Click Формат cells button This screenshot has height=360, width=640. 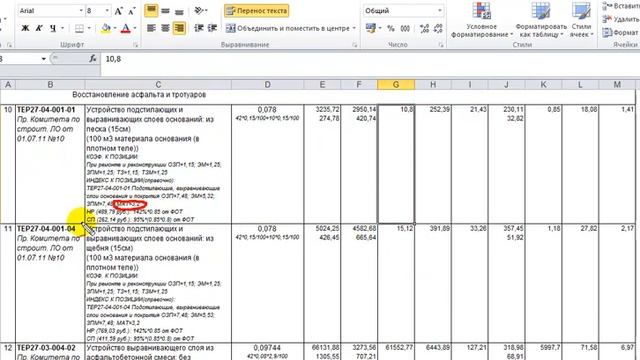[x=621, y=32]
